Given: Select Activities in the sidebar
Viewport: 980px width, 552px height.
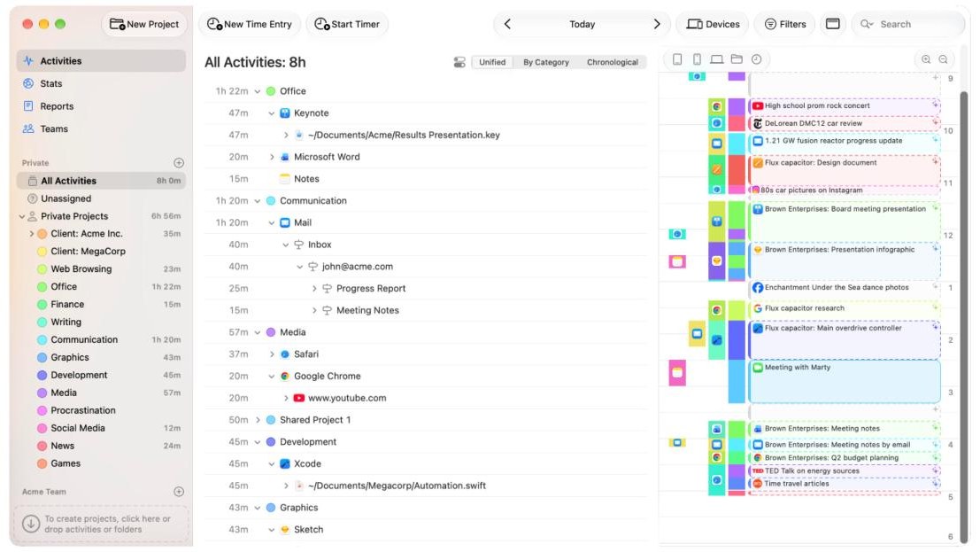Looking at the screenshot, I should click(x=101, y=61).
